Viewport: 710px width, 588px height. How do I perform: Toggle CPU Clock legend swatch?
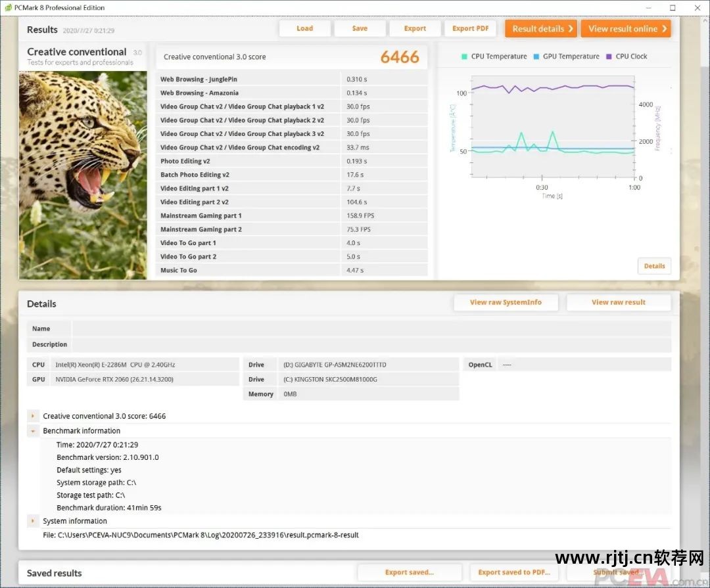[x=609, y=57]
